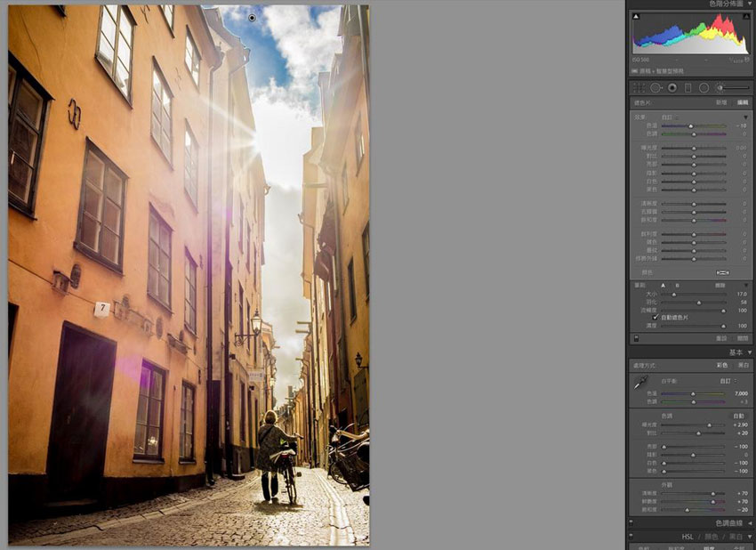Select the Graduated Filter tool

(688, 88)
